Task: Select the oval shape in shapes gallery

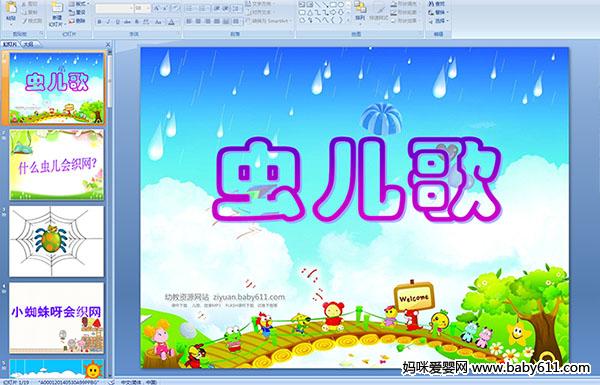Action: coord(341,5)
